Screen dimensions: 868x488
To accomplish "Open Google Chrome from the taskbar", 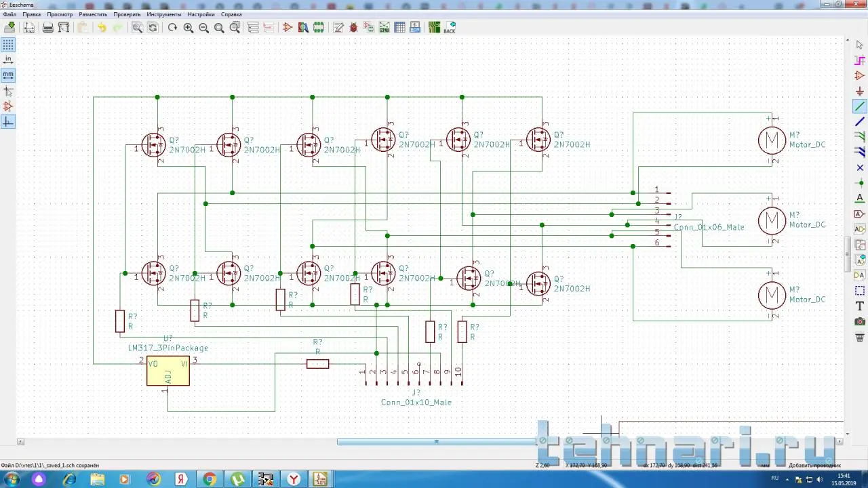I will coord(210,479).
